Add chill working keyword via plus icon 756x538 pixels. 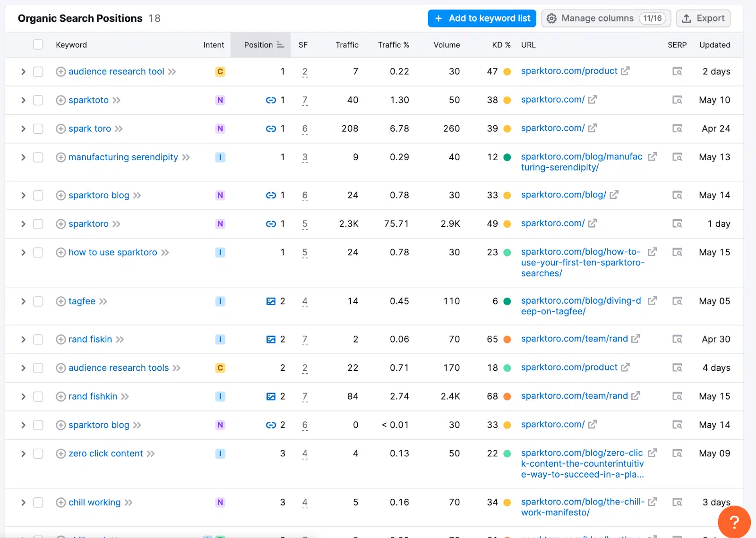60,503
